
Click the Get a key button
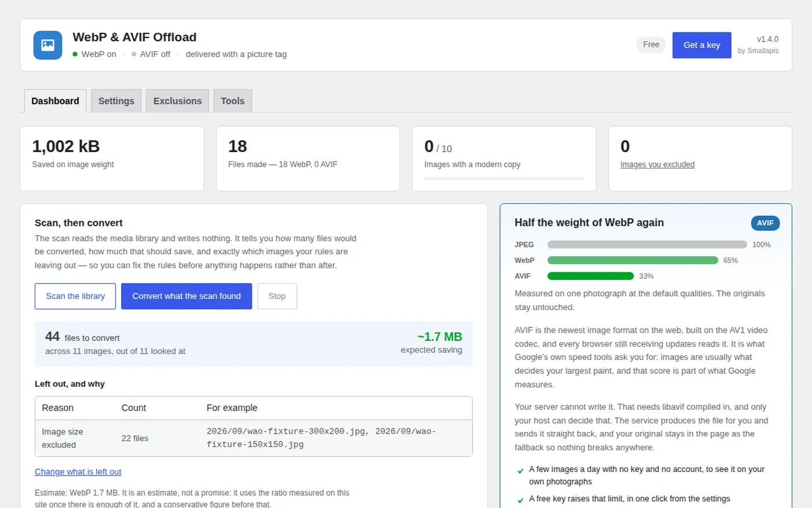702,45
